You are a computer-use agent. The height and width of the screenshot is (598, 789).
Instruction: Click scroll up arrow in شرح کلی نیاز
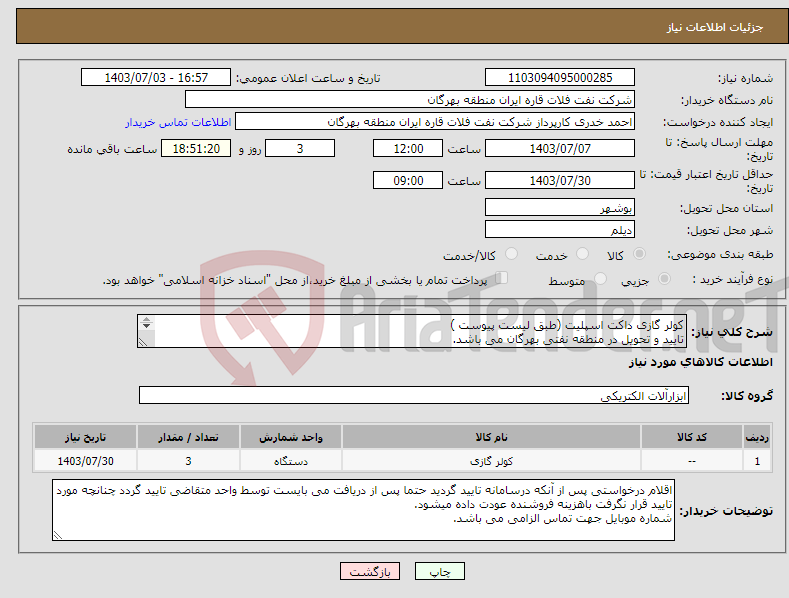[x=146, y=319]
